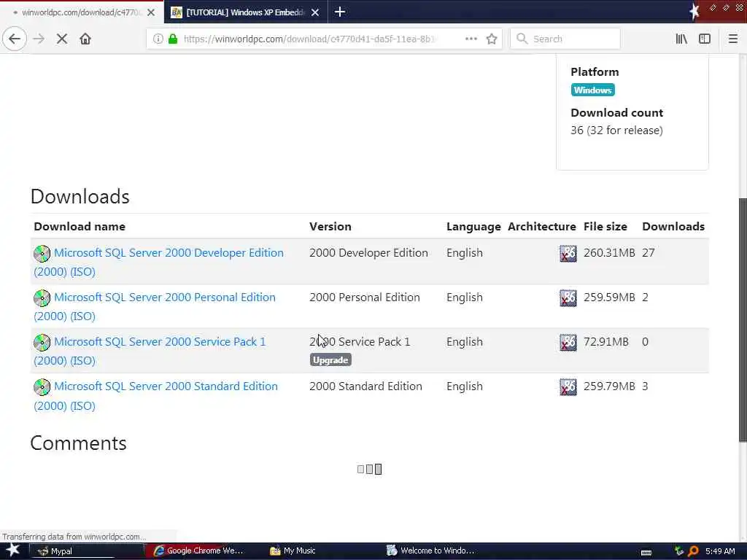The width and height of the screenshot is (747, 560).
Task: Click the orange search tray icon
Action: 693,551
